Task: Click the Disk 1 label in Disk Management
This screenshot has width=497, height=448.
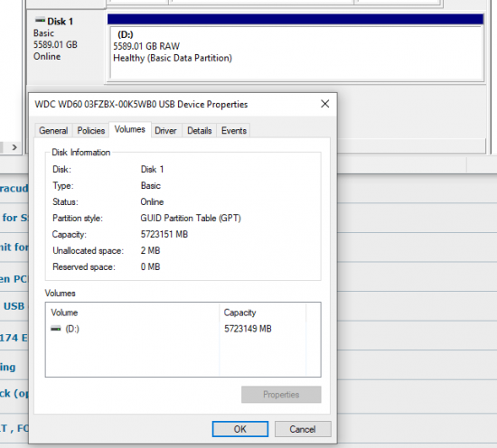Action: click(61, 22)
